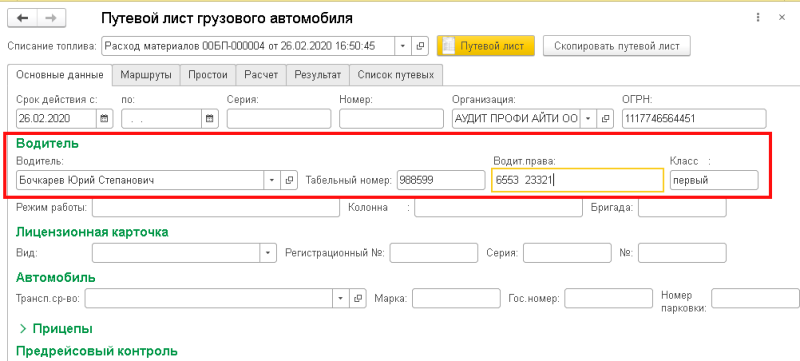Click the back navigation arrow
The image size is (800, 361).
click(x=22, y=18)
